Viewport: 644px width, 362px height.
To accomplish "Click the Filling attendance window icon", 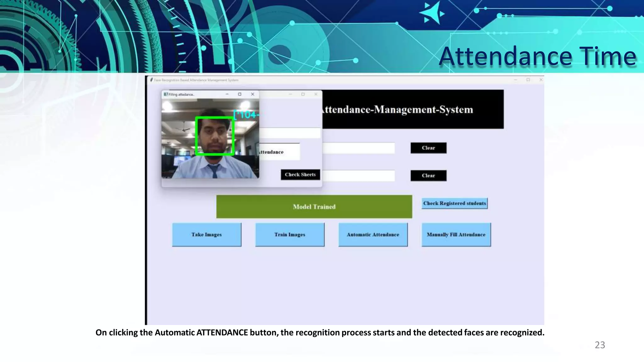I will click(x=166, y=94).
